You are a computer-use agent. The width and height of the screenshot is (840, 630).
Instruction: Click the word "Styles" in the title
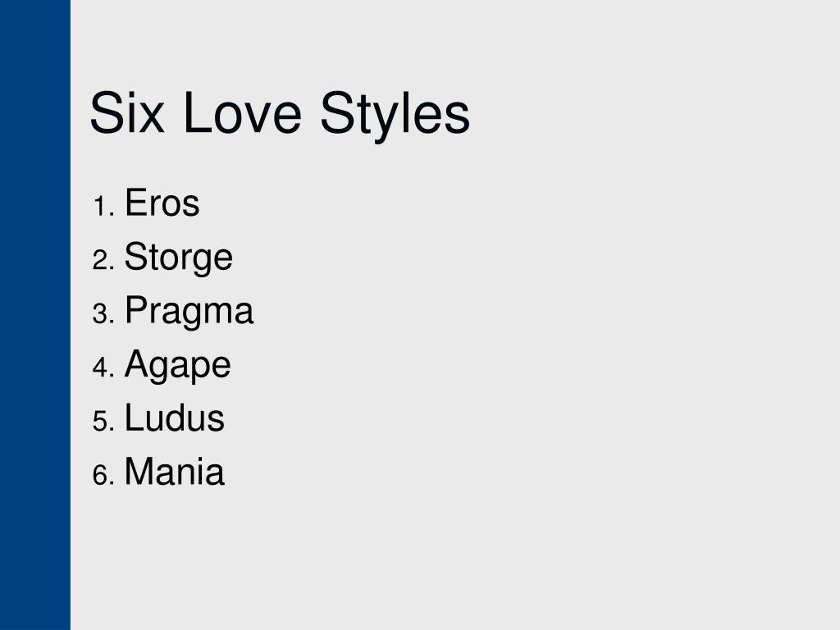point(395,117)
